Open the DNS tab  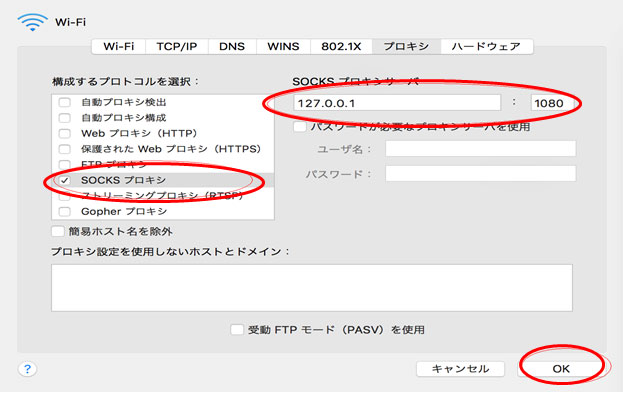[x=232, y=46]
